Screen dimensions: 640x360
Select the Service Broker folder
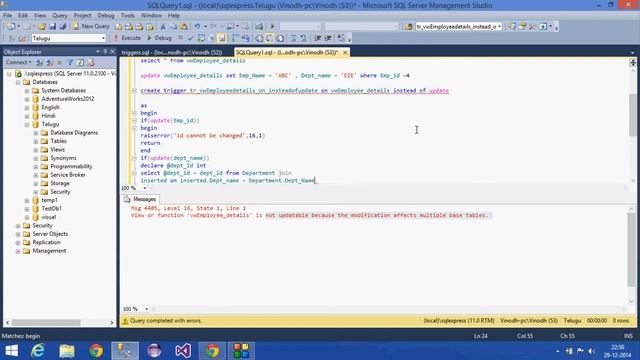pyautogui.click(x=68, y=175)
